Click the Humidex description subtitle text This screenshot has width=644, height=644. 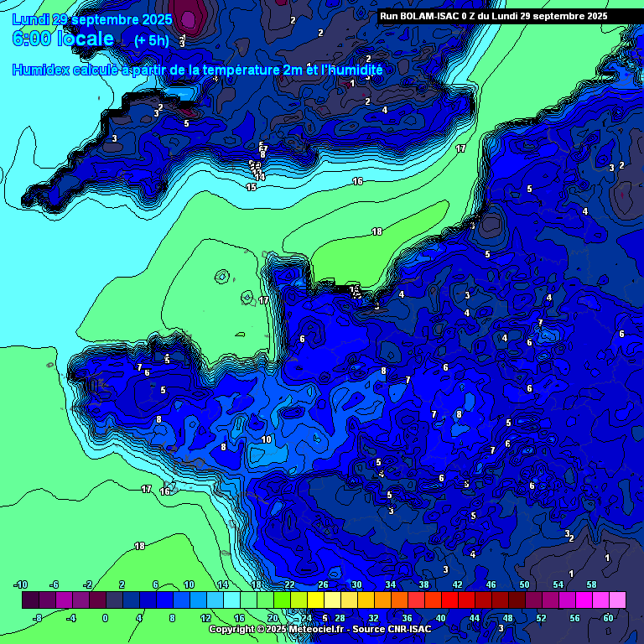point(197,71)
